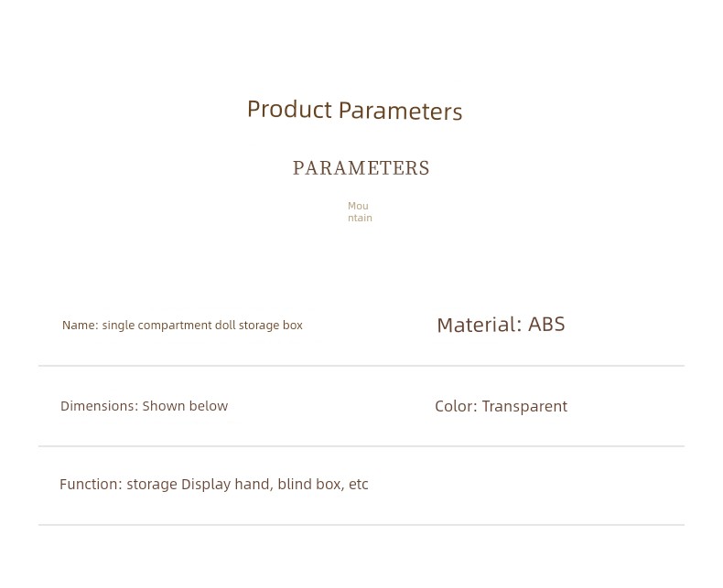Click the Product Parameters heading
723x588 pixels.
(354, 111)
